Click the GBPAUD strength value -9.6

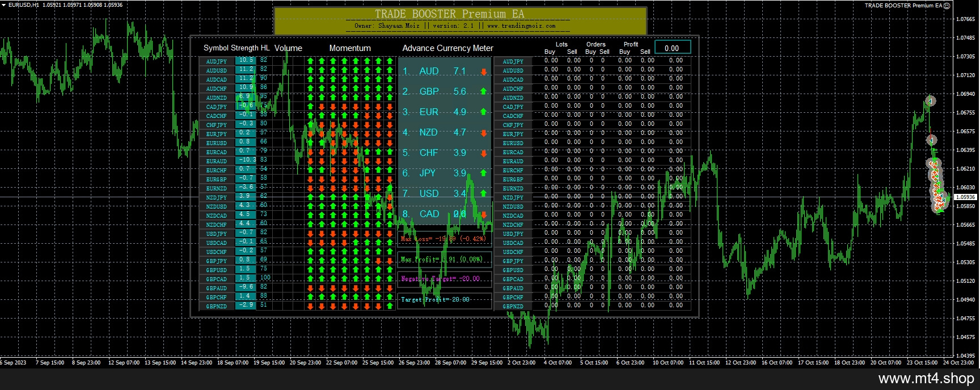(246, 287)
